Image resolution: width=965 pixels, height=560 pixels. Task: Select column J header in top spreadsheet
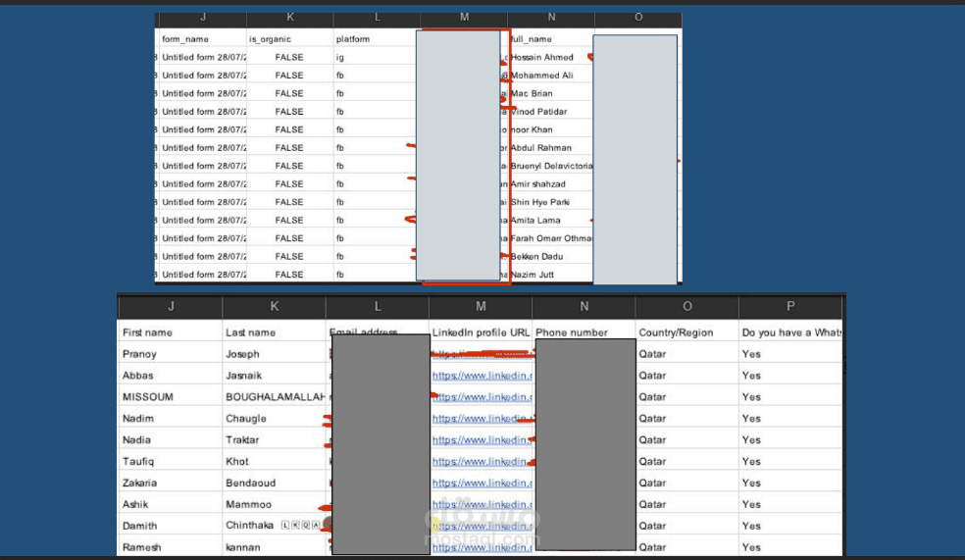click(202, 19)
